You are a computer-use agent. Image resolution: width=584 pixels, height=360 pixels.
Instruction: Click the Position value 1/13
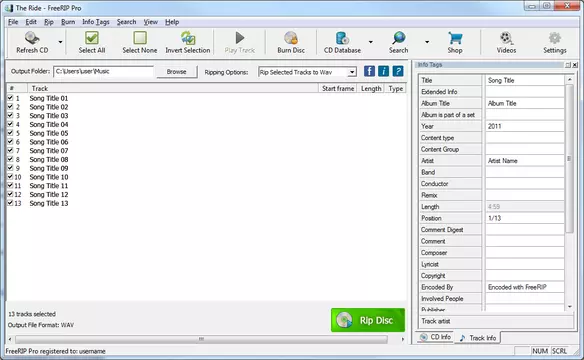click(524, 218)
